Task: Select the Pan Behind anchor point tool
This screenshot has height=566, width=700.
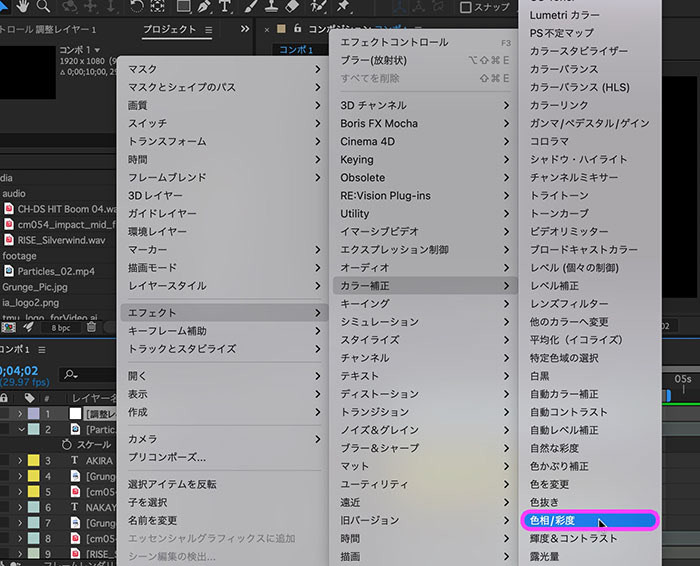Action: [158, 6]
